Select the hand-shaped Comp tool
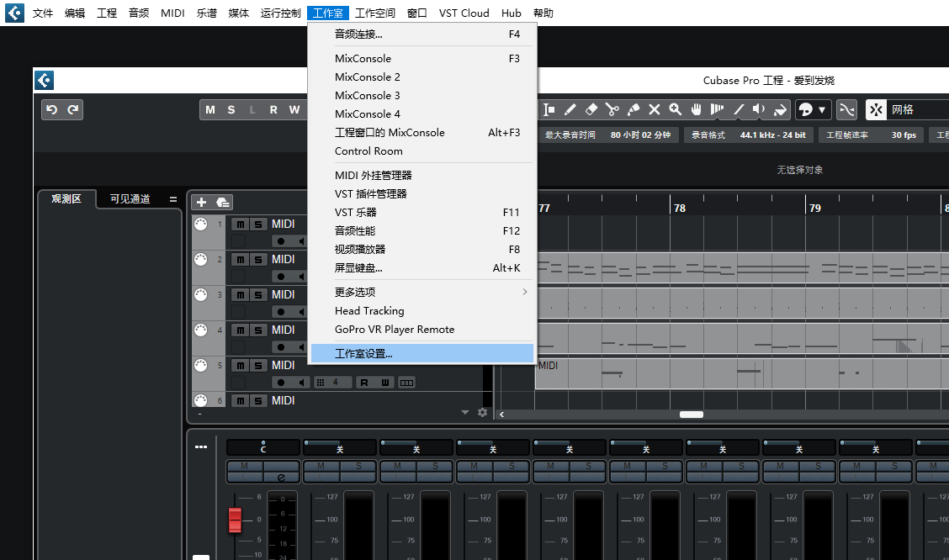The height and width of the screenshot is (560, 949). (x=696, y=109)
